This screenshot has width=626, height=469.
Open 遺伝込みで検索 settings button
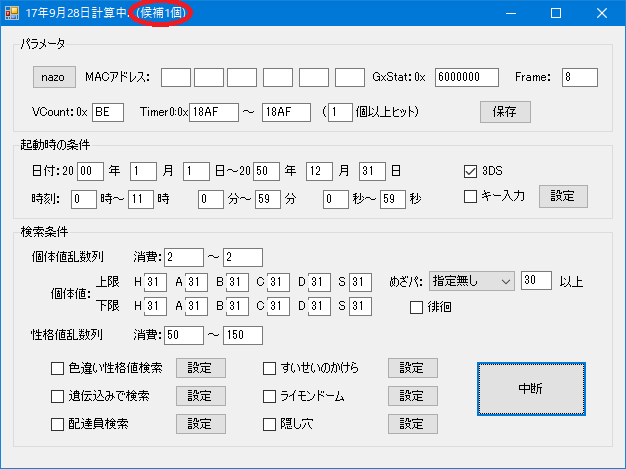200,396
